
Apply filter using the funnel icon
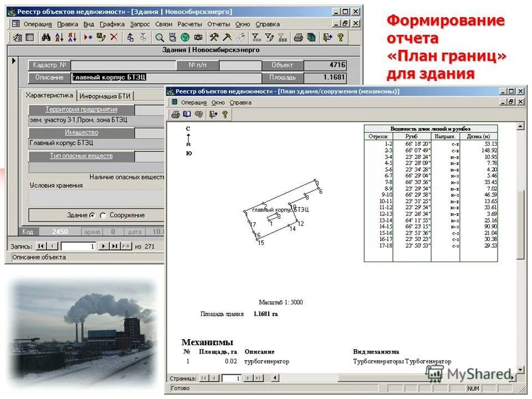(x=256, y=37)
